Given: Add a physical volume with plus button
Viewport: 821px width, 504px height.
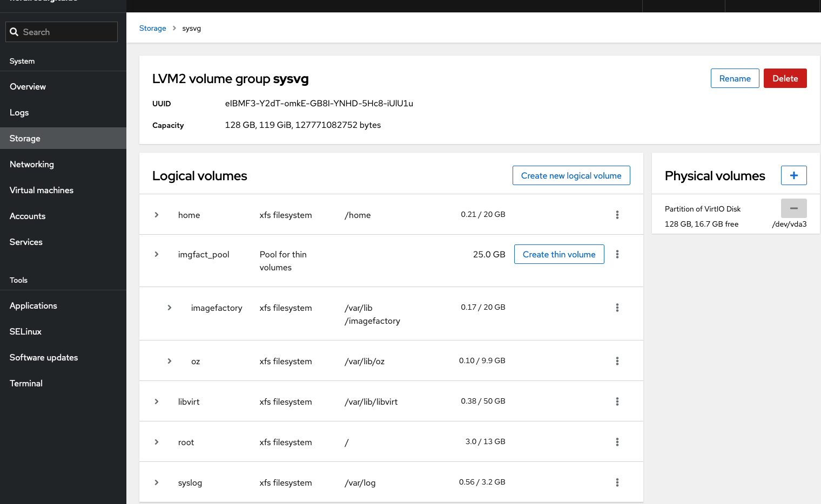Looking at the screenshot, I should [793, 175].
